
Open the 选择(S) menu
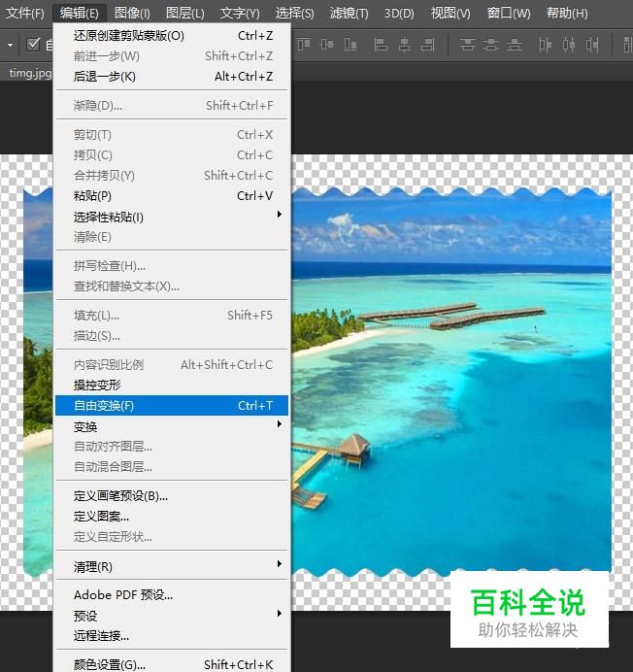click(x=294, y=14)
